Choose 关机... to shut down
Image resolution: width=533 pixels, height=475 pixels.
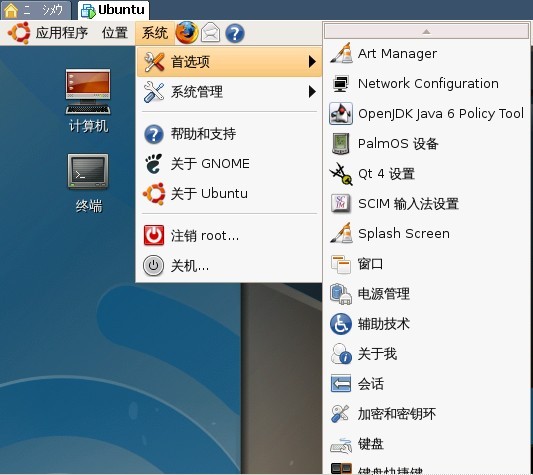click(229, 266)
